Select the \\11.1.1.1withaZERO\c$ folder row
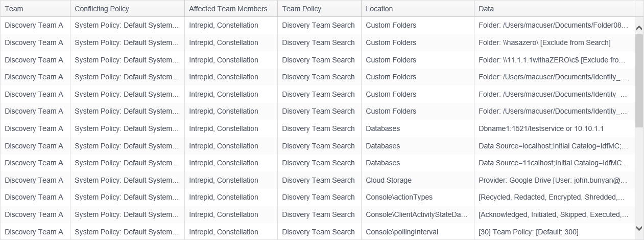Image resolution: width=644 pixels, height=240 pixels. pos(552,60)
